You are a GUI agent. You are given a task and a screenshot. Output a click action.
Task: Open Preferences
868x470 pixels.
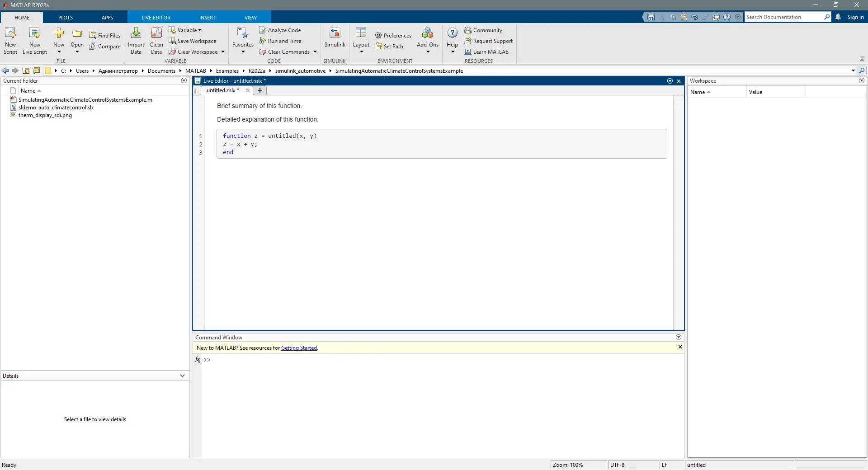(393, 35)
